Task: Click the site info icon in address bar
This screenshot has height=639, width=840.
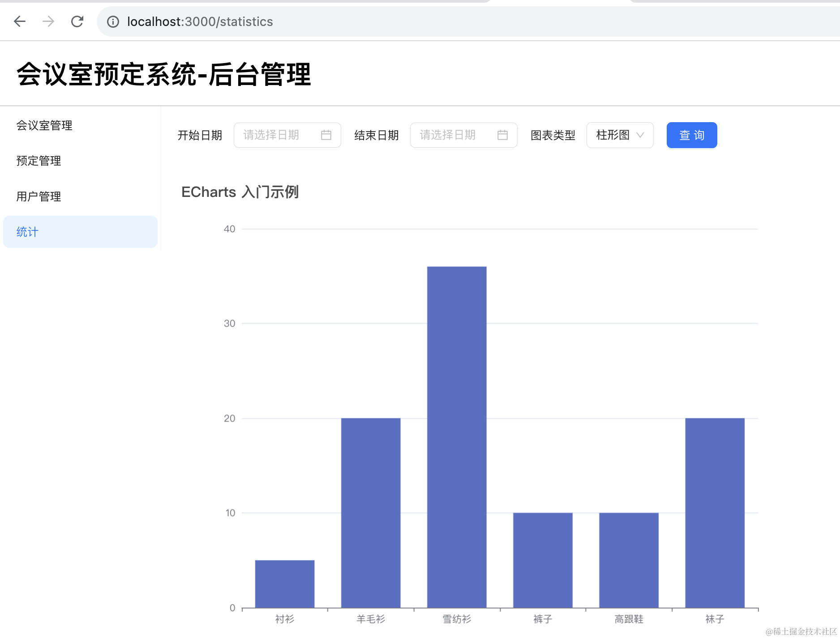Action: pyautogui.click(x=113, y=22)
